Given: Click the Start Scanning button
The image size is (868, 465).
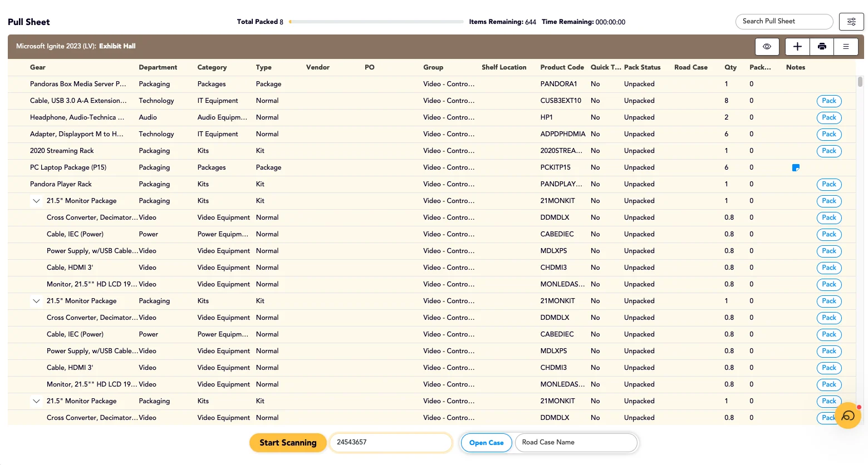Looking at the screenshot, I should click(x=288, y=443).
